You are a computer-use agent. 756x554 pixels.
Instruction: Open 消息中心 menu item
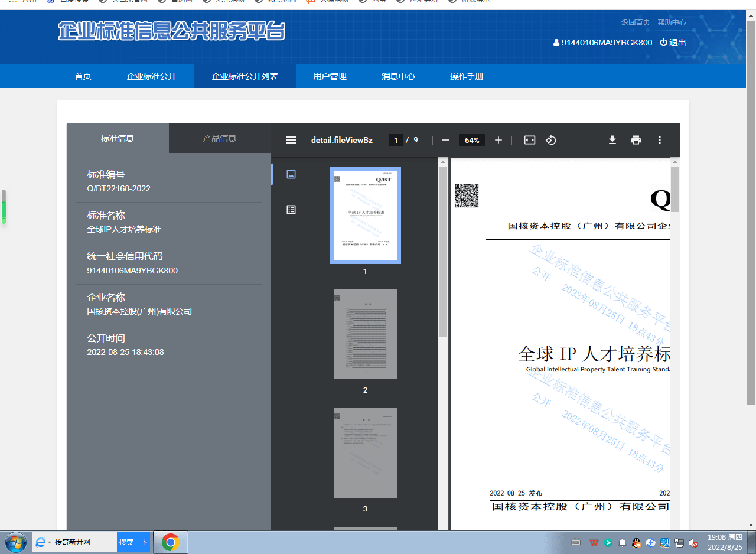[x=399, y=76]
